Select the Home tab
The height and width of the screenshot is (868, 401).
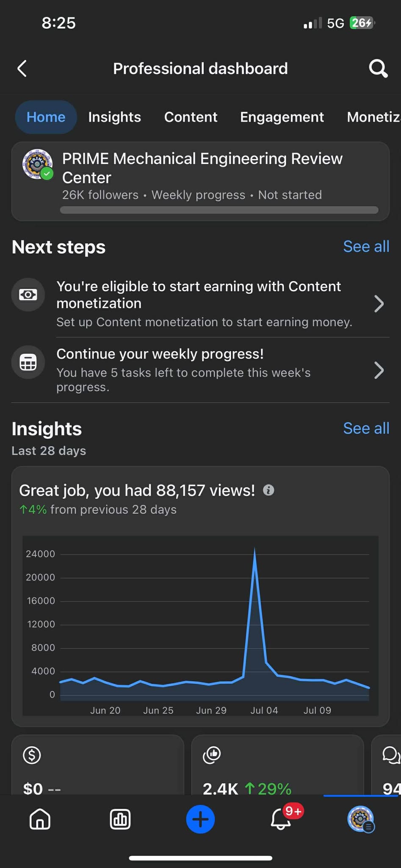pos(46,117)
